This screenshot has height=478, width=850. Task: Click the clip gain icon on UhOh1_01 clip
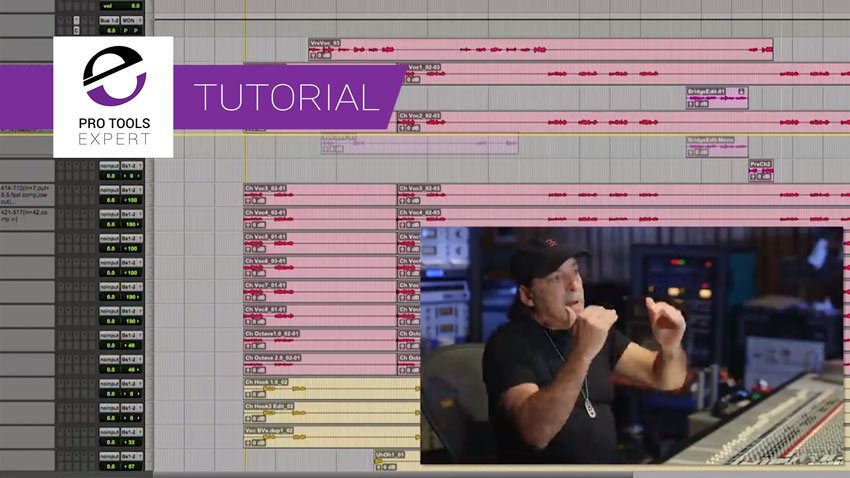pos(379,467)
